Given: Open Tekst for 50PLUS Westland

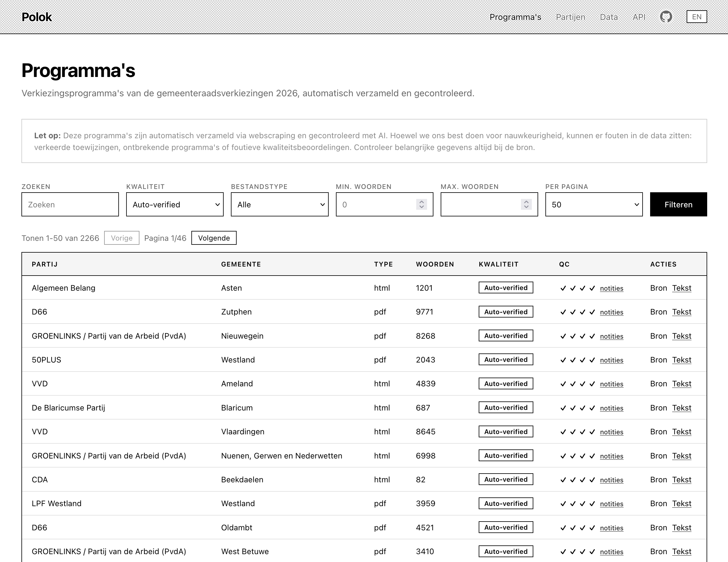Looking at the screenshot, I should [682, 360].
